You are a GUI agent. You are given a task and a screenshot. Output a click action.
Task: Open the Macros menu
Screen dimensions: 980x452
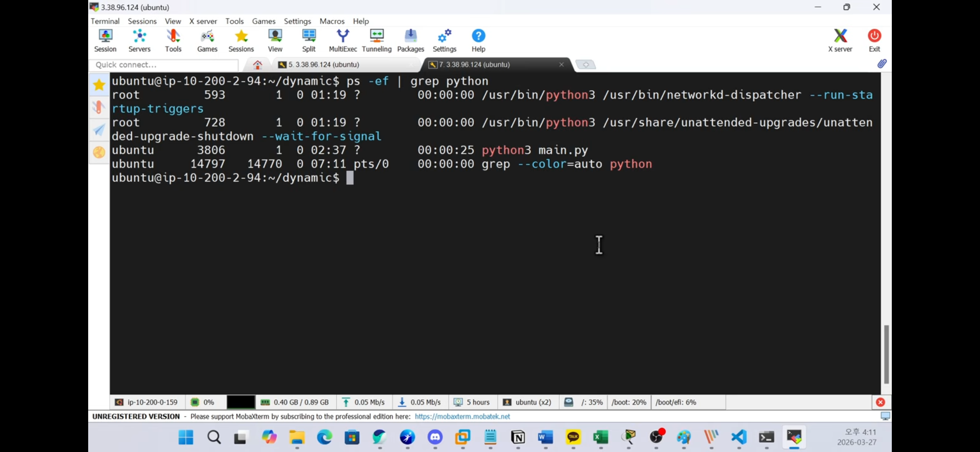(332, 21)
